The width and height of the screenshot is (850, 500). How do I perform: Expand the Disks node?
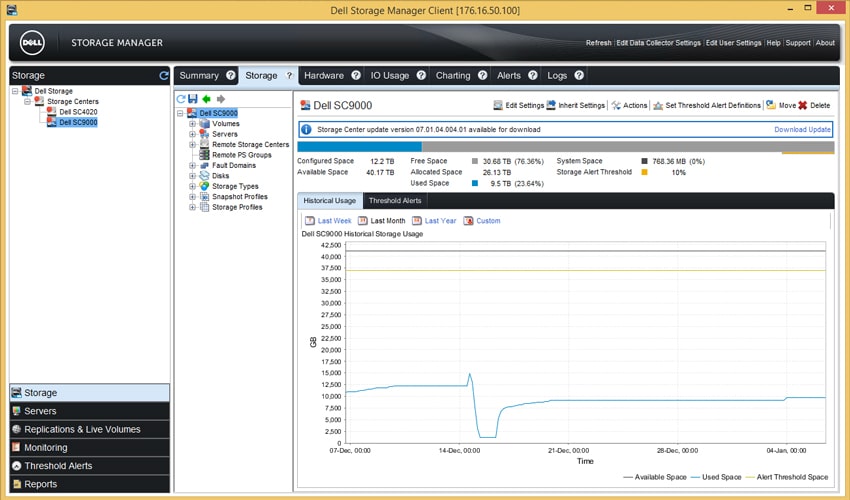pos(192,176)
